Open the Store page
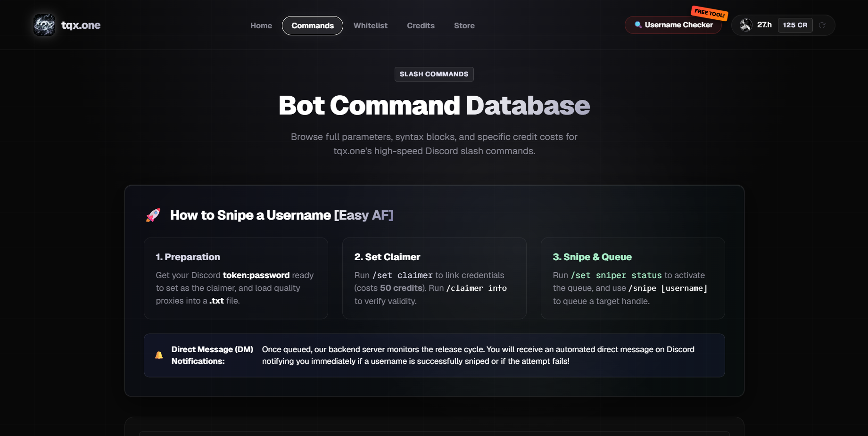This screenshot has width=868, height=436. (x=464, y=25)
